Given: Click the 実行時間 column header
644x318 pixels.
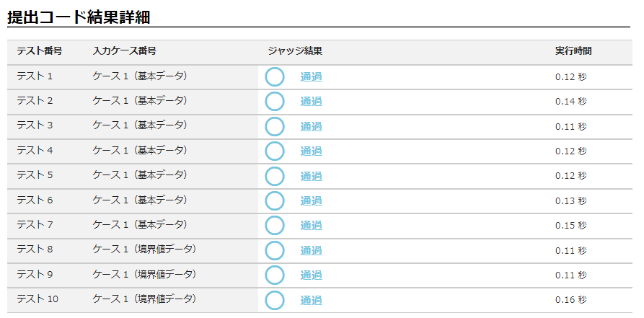Looking at the screenshot, I should 573,51.
